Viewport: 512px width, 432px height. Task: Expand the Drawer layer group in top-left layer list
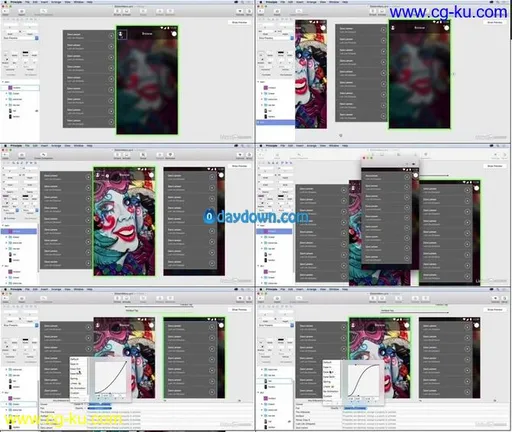tap(6, 93)
